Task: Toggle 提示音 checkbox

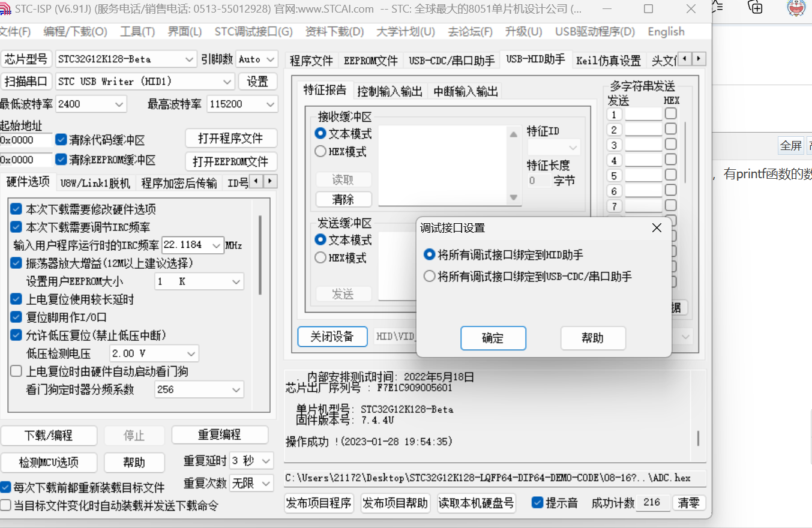Action: [x=538, y=502]
